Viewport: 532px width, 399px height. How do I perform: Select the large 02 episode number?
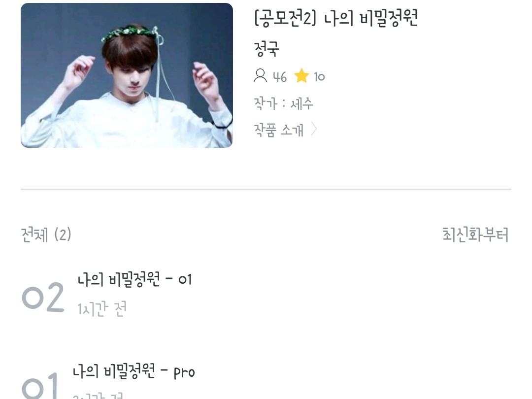coord(43,297)
